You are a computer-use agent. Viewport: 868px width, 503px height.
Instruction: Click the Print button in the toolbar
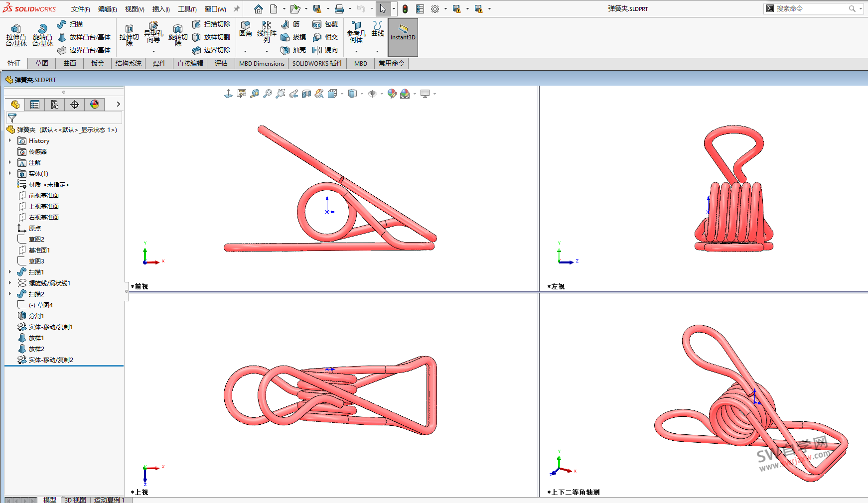(x=339, y=8)
